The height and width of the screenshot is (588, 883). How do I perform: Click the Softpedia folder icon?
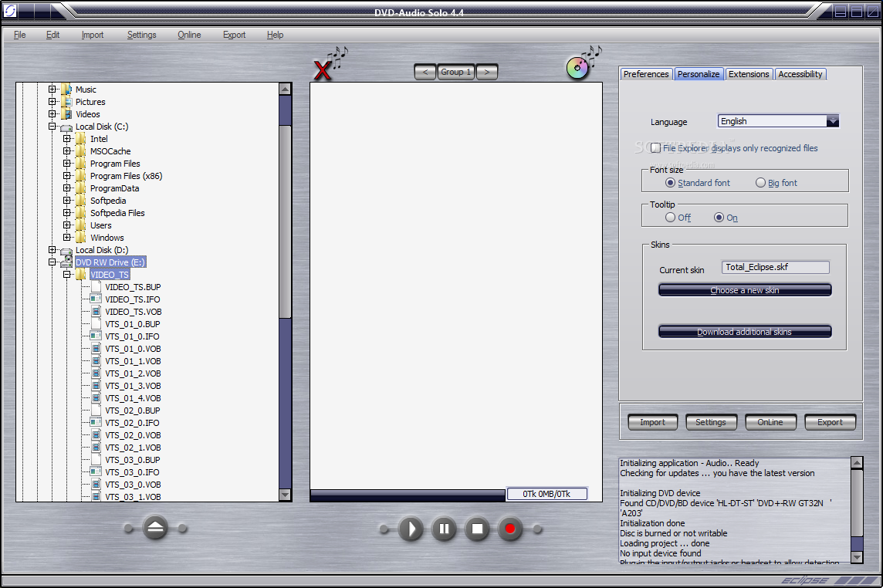click(81, 201)
